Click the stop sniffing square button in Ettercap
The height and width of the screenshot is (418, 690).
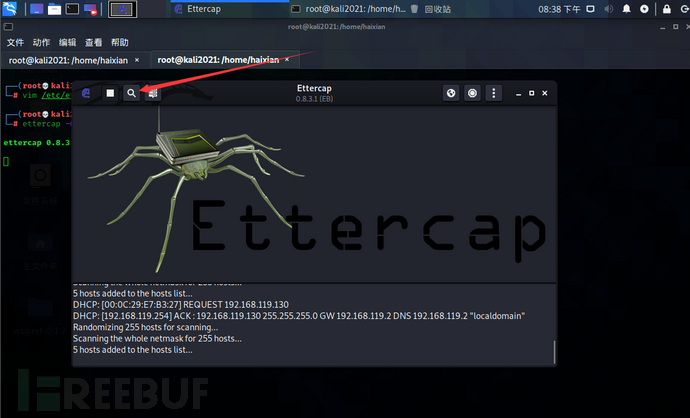tap(110, 93)
